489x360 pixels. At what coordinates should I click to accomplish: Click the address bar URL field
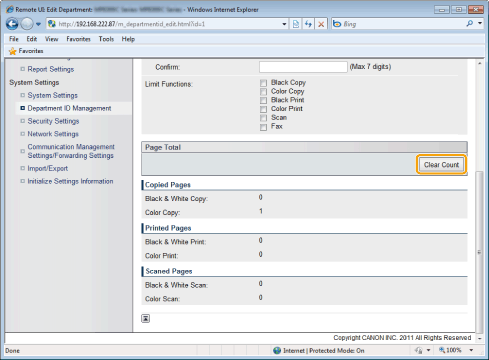[168, 24]
